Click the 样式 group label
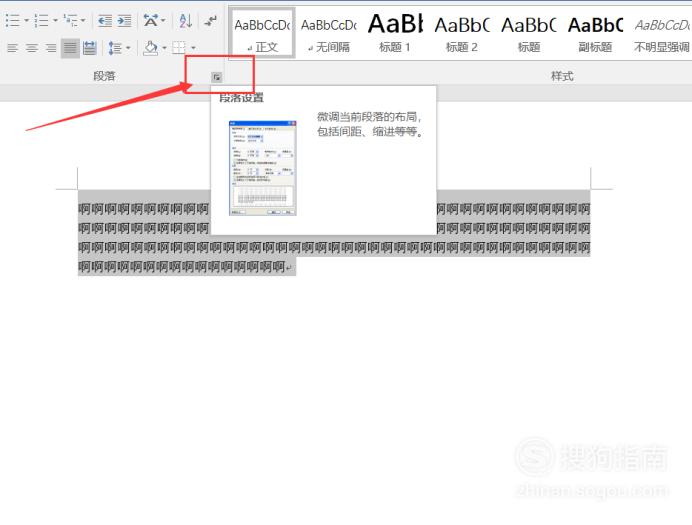The height and width of the screenshot is (525, 692). click(562, 76)
